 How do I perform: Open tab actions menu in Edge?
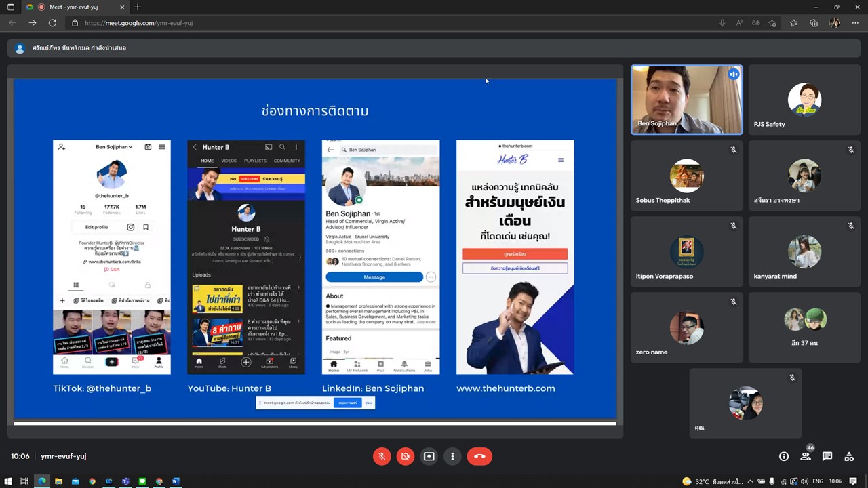(10, 7)
